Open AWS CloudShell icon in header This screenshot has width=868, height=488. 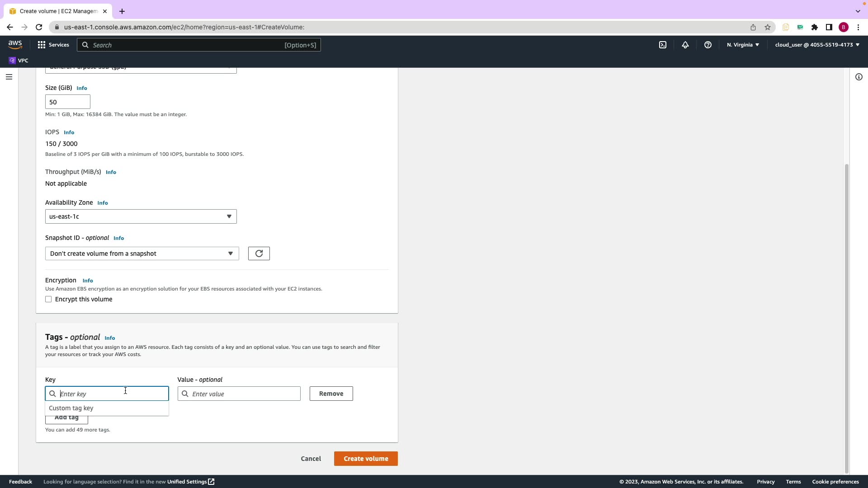662,45
